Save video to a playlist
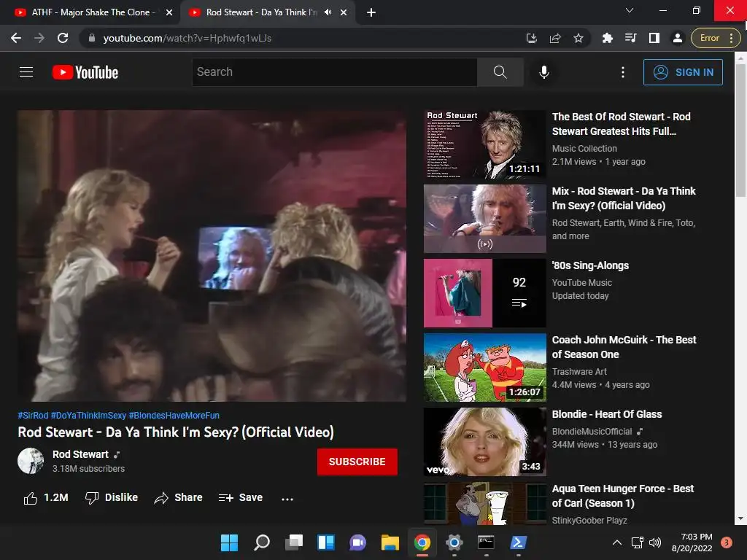The height and width of the screenshot is (560, 747). click(x=241, y=497)
